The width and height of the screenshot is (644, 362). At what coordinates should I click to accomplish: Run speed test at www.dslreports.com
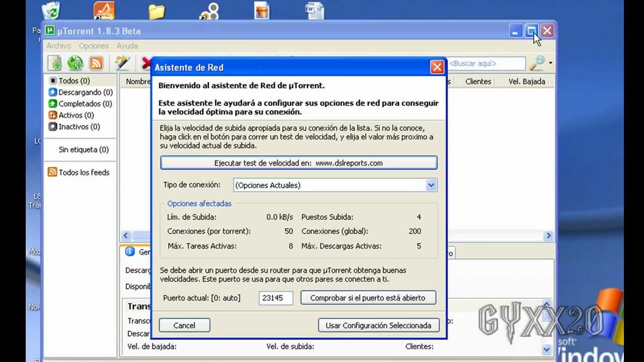click(x=298, y=163)
